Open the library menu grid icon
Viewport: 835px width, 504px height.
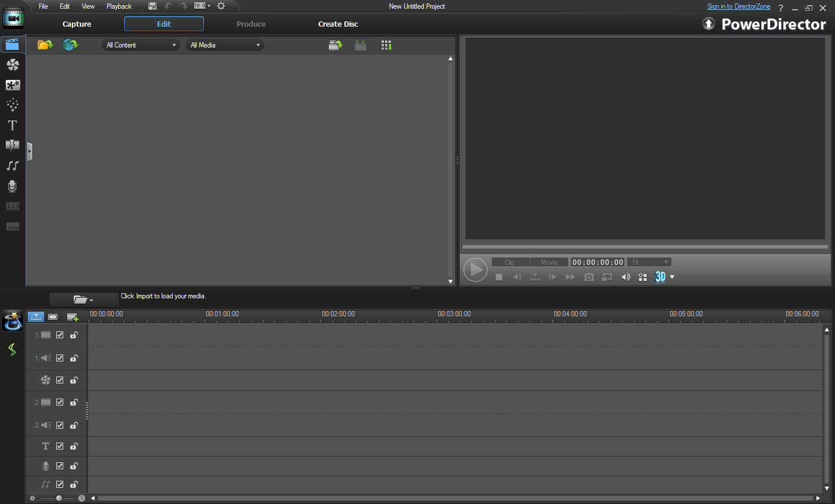point(386,45)
